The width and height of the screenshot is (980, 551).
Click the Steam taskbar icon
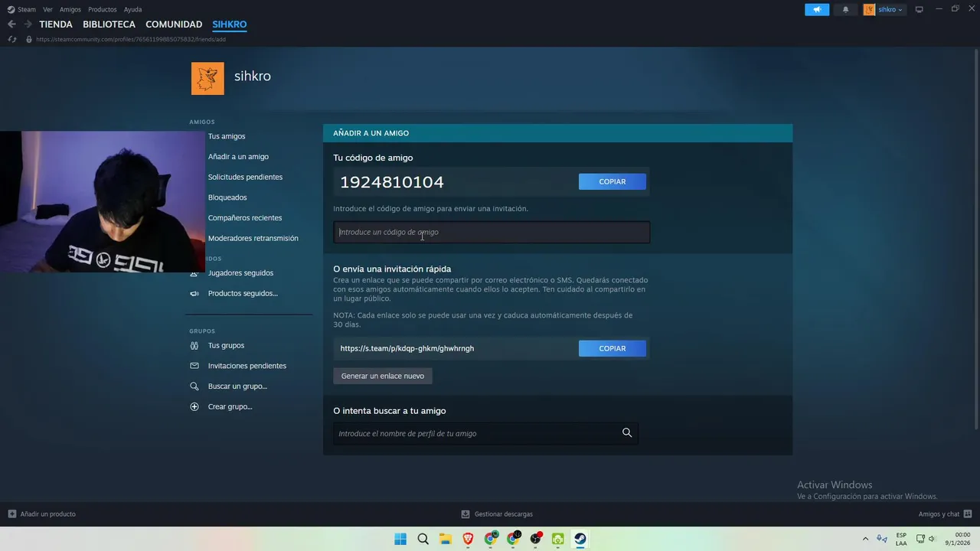pos(580,539)
